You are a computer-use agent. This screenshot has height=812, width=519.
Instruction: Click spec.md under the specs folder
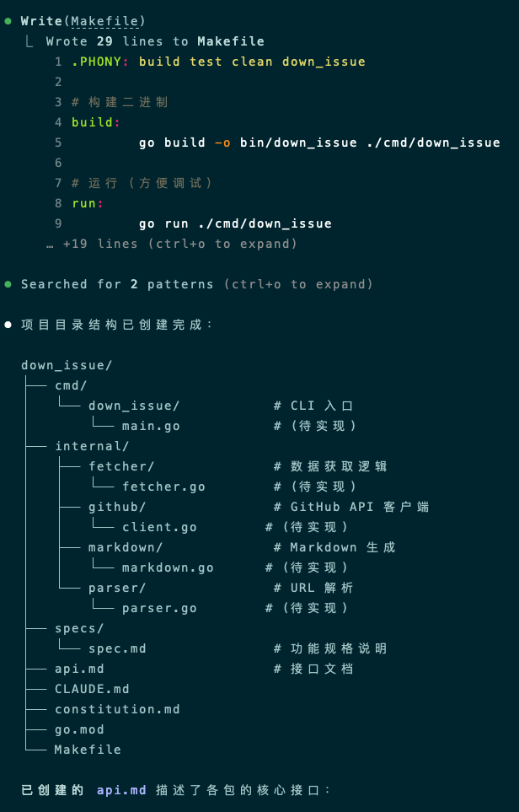(117, 648)
